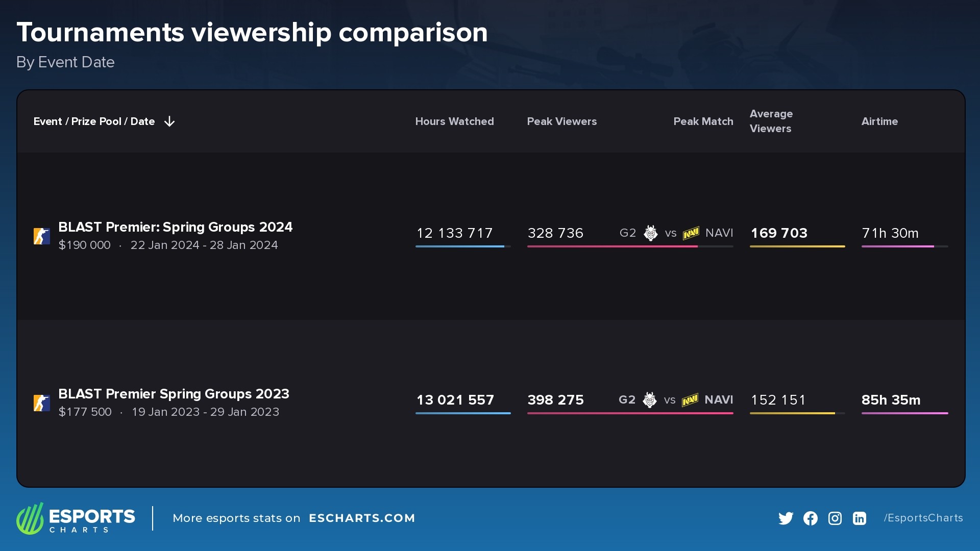This screenshot has height=551, width=980.
Task: Click the Esports Charts logo in the footer
Action: coord(76,518)
